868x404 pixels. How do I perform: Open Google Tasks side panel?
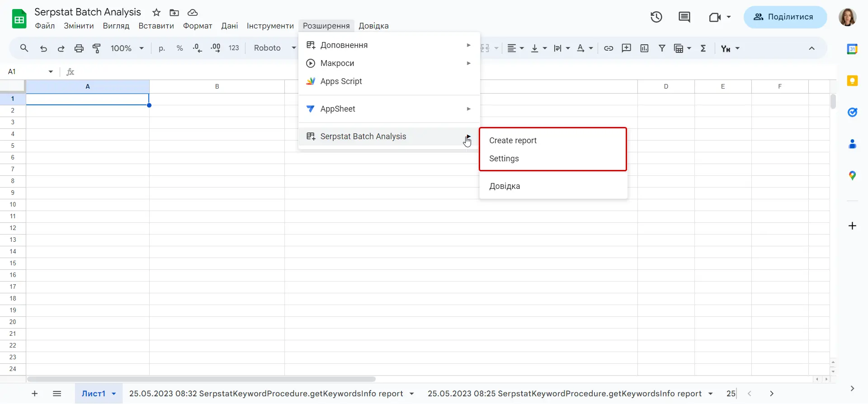coord(852,112)
